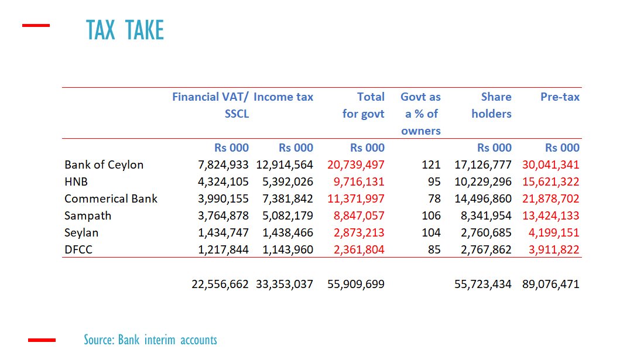Select the Share holders column header

pos(491,105)
